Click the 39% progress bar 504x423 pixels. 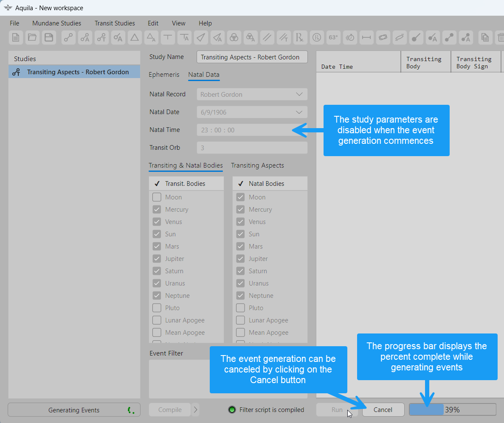[x=453, y=410]
